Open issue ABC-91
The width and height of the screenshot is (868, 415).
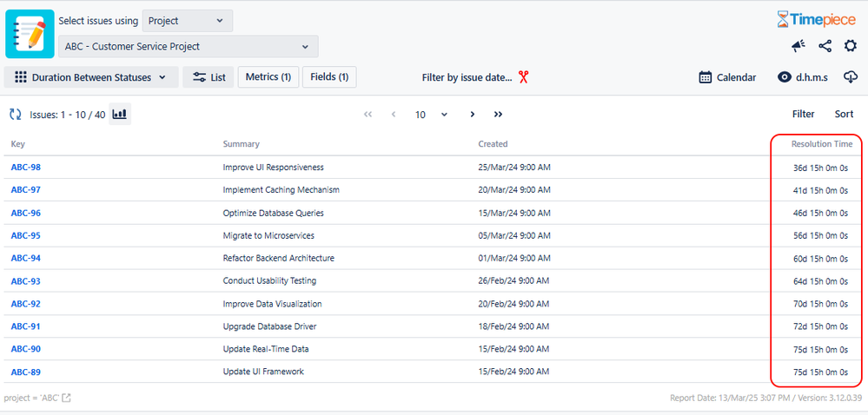25,326
